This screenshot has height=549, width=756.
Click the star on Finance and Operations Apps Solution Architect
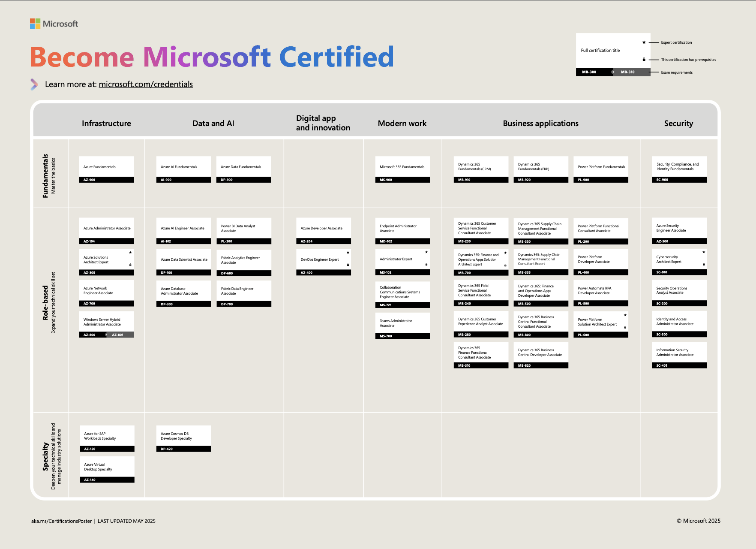505,253
